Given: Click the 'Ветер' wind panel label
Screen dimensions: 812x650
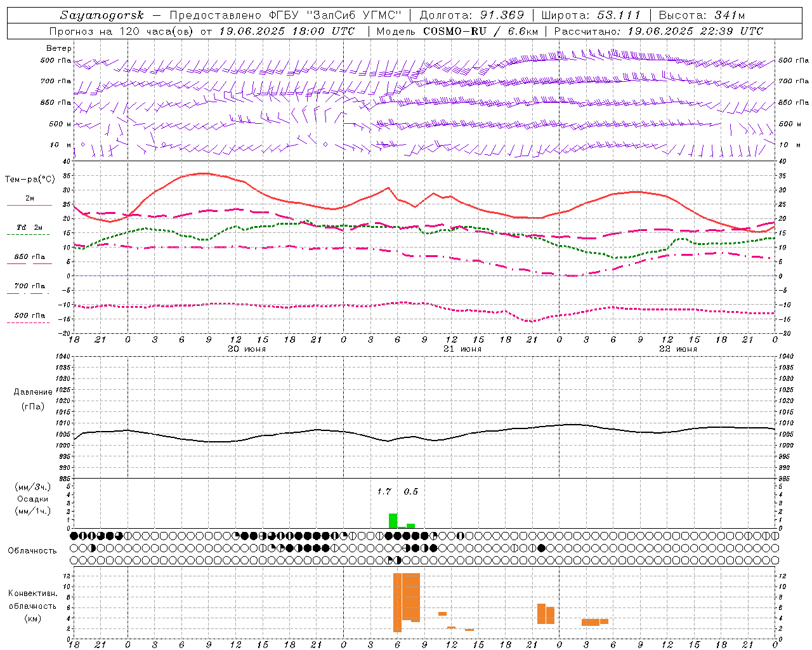Looking at the screenshot, I should 59,48.
